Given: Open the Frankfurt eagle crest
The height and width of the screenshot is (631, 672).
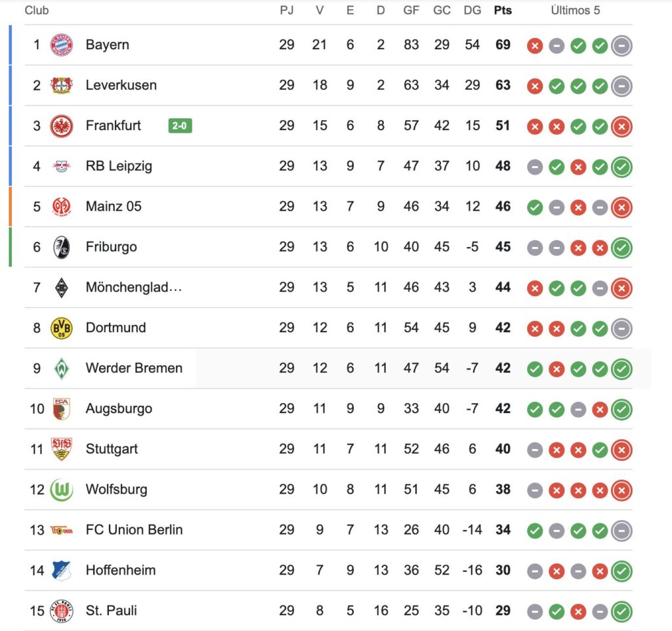Looking at the screenshot, I should tap(61, 125).
